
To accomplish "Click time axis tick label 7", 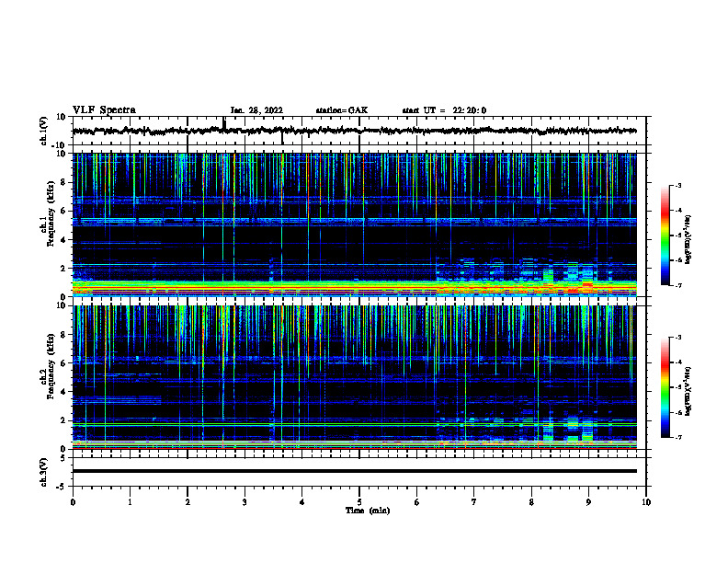I will point(474,502).
